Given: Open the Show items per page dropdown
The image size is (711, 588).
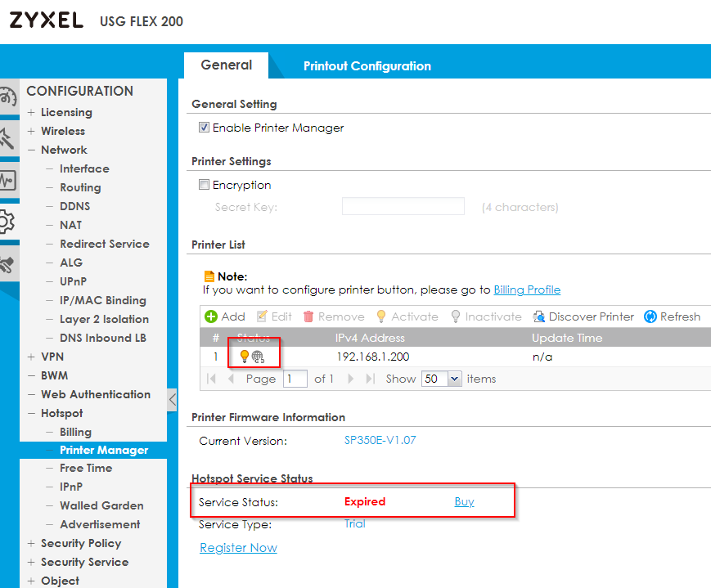Looking at the screenshot, I should (x=441, y=379).
